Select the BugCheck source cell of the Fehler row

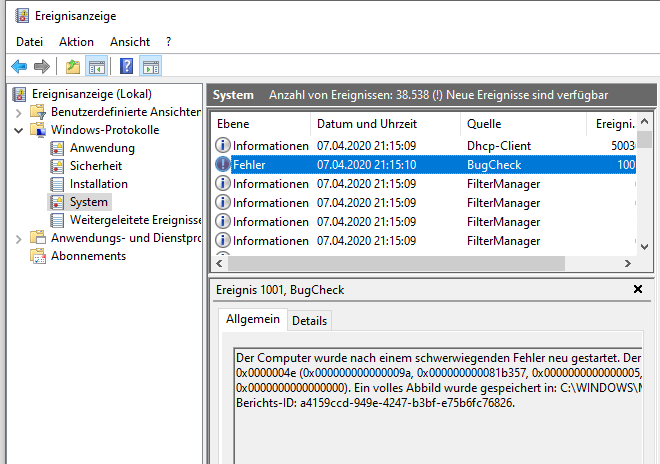pyautogui.click(x=494, y=165)
